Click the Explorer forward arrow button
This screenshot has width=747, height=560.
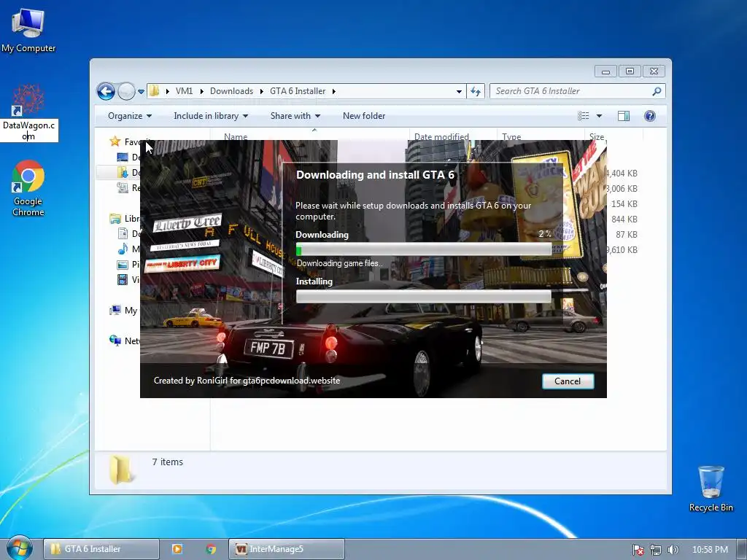pyautogui.click(x=126, y=91)
